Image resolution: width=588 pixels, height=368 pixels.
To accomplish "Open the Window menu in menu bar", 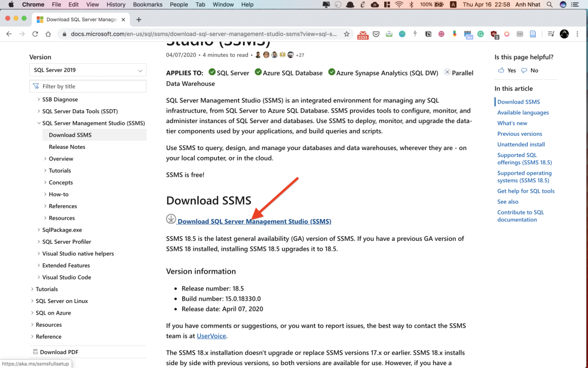I will (223, 5).
